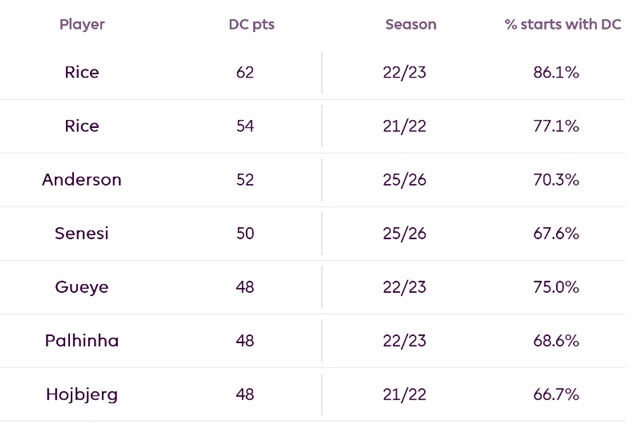Select the Gueye player name

coord(82,288)
